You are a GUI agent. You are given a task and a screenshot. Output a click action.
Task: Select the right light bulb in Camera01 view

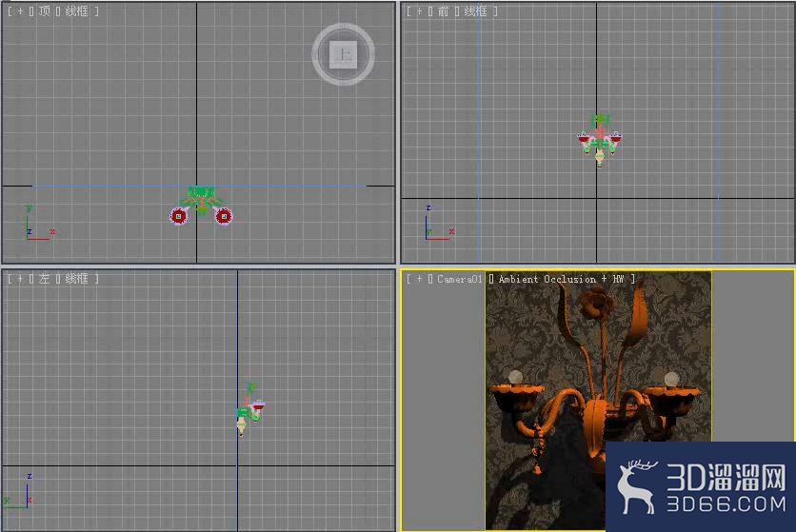tap(671, 379)
